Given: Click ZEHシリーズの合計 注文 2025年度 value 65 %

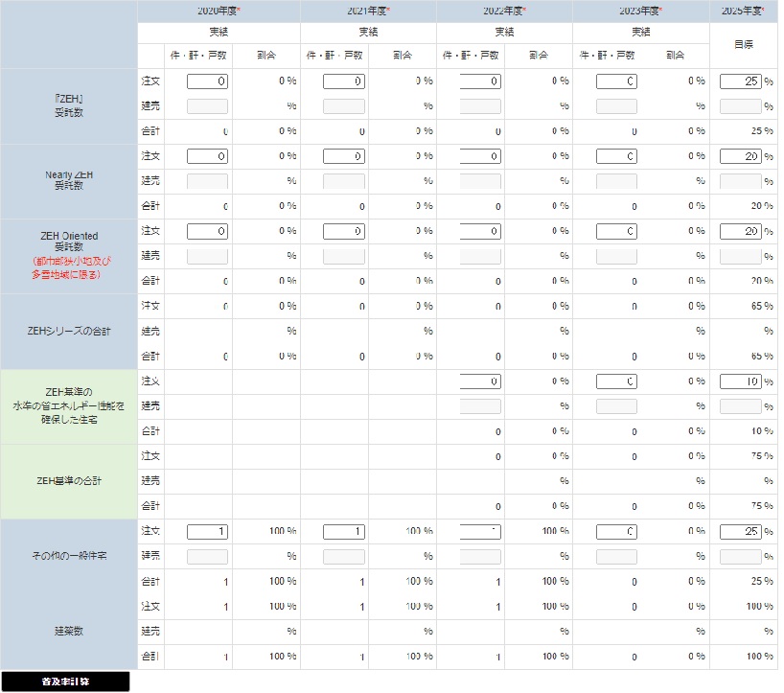Looking at the screenshot, I should coord(762,306).
